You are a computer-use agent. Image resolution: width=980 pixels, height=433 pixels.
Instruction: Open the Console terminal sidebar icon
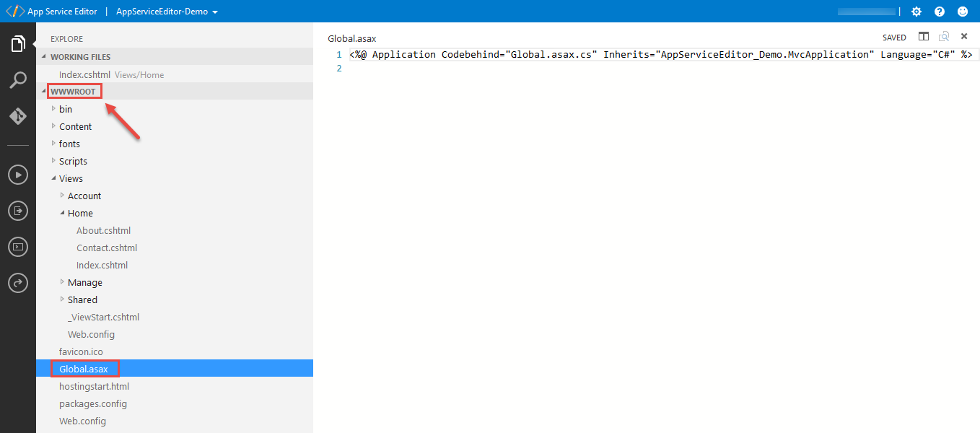[x=18, y=247]
